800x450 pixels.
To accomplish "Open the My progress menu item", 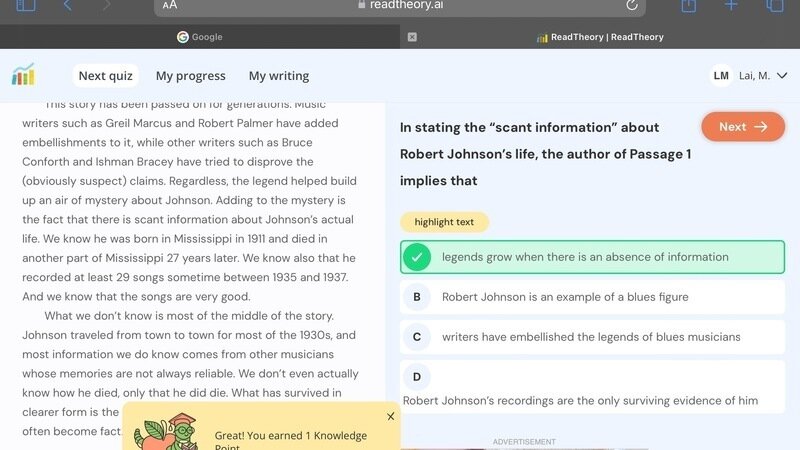I will [190, 76].
